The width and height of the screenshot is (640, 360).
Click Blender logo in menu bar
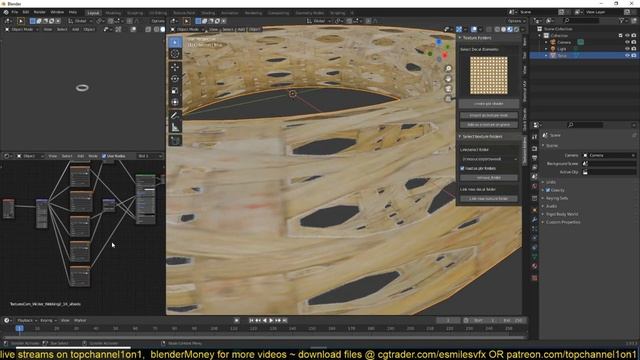[x=6, y=12]
